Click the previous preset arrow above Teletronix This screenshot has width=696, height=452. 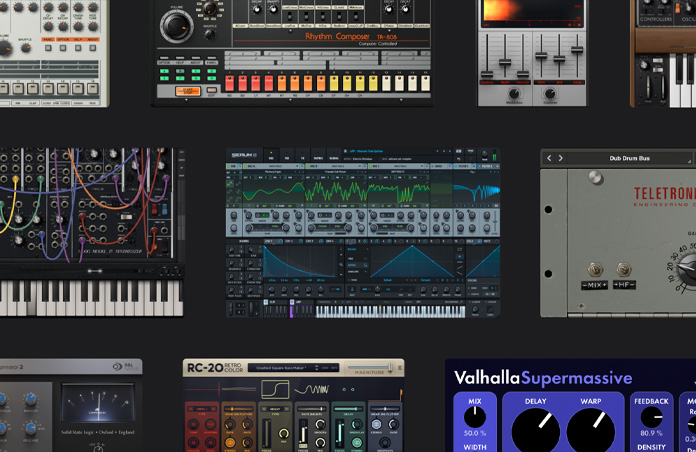pyautogui.click(x=551, y=158)
